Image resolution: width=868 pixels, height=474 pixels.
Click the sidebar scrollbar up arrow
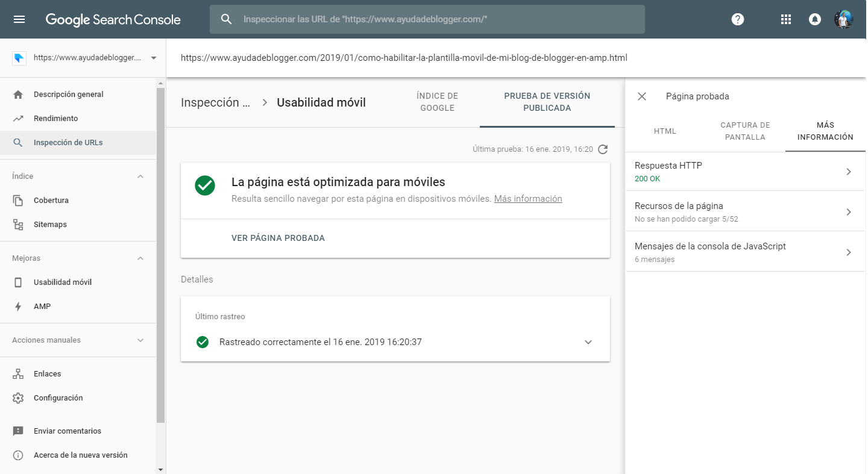click(160, 83)
